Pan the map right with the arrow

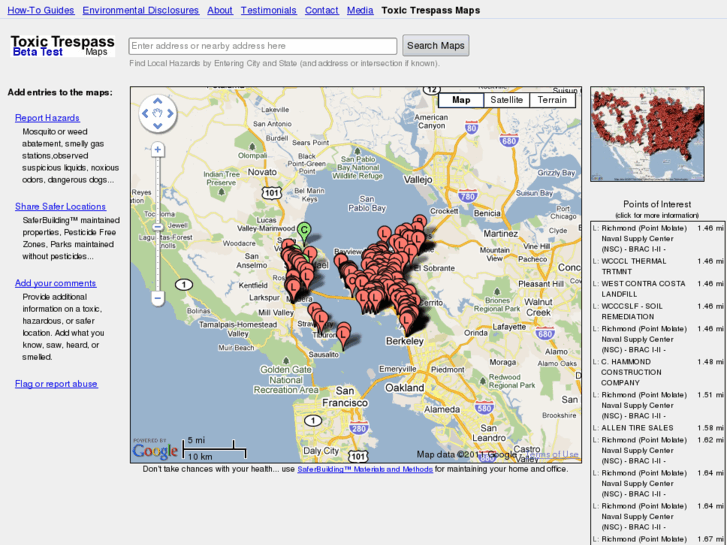tap(170, 113)
